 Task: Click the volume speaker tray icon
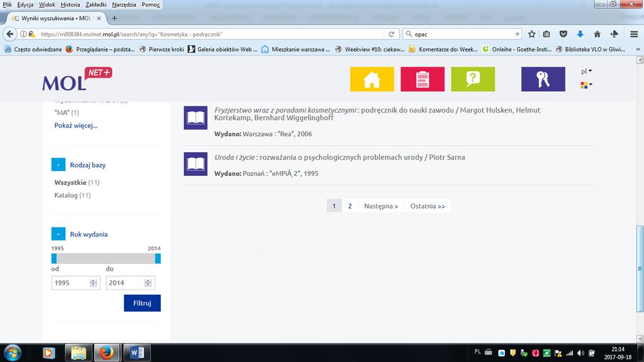(x=580, y=353)
